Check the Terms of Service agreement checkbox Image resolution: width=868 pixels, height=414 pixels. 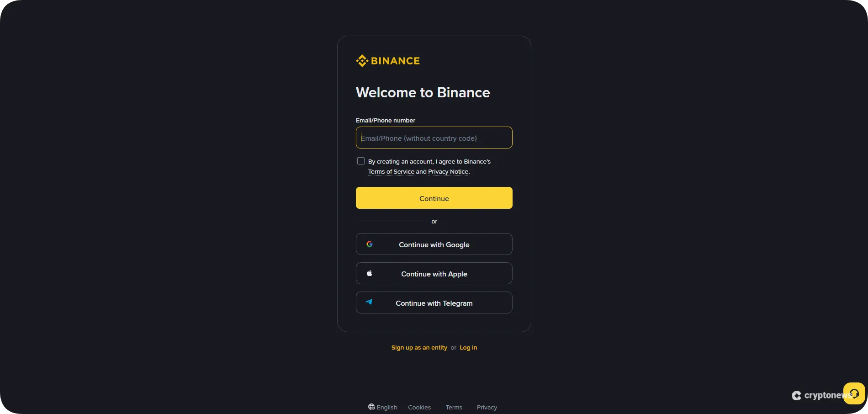click(x=360, y=161)
